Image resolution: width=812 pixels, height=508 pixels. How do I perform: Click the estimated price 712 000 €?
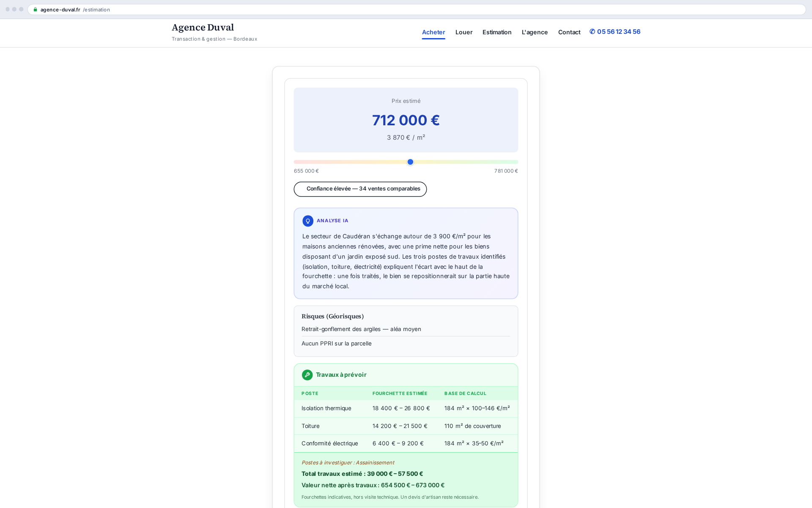pyautogui.click(x=406, y=120)
